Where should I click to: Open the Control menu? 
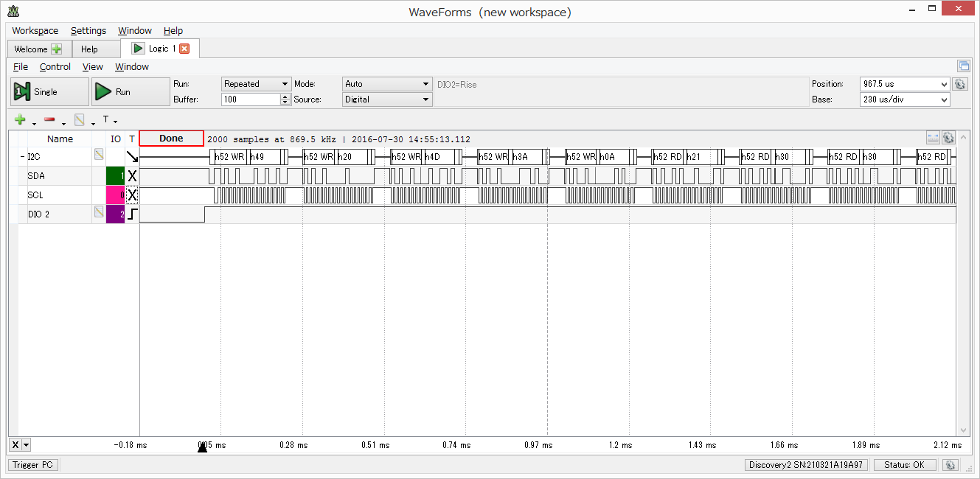[x=55, y=67]
